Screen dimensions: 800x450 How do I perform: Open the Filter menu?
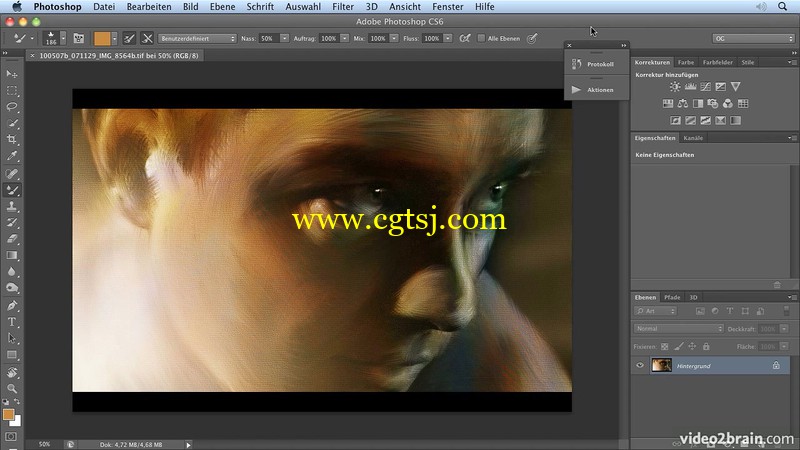click(x=343, y=7)
